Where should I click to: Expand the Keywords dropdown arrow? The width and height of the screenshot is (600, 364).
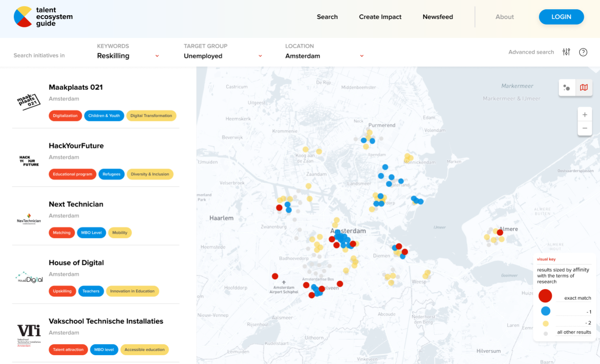click(157, 56)
